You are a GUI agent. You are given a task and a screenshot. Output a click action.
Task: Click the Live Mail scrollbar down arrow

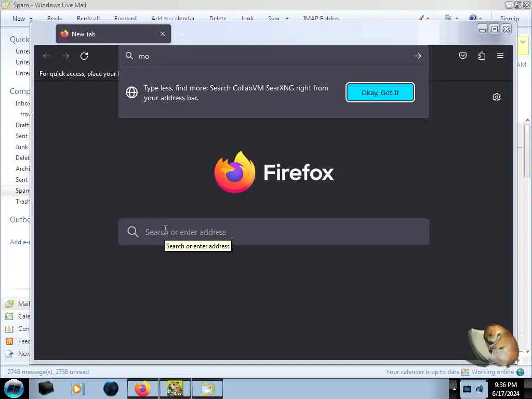click(x=527, y=352)
